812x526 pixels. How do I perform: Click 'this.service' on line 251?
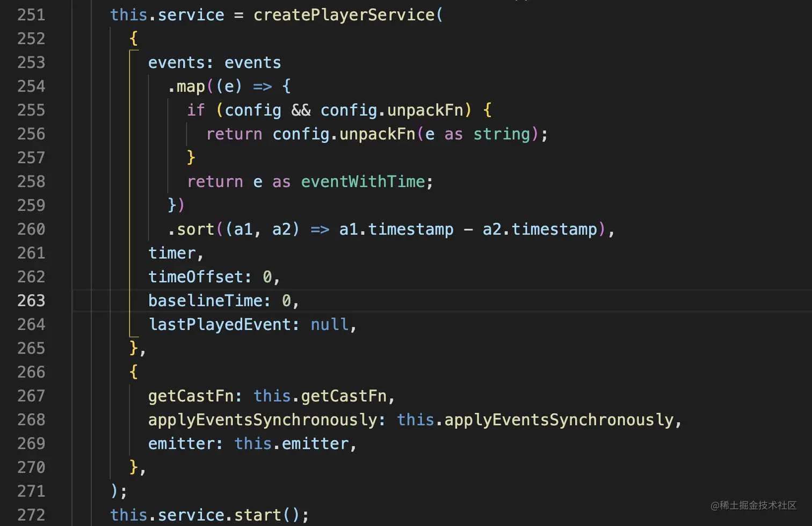167,14
